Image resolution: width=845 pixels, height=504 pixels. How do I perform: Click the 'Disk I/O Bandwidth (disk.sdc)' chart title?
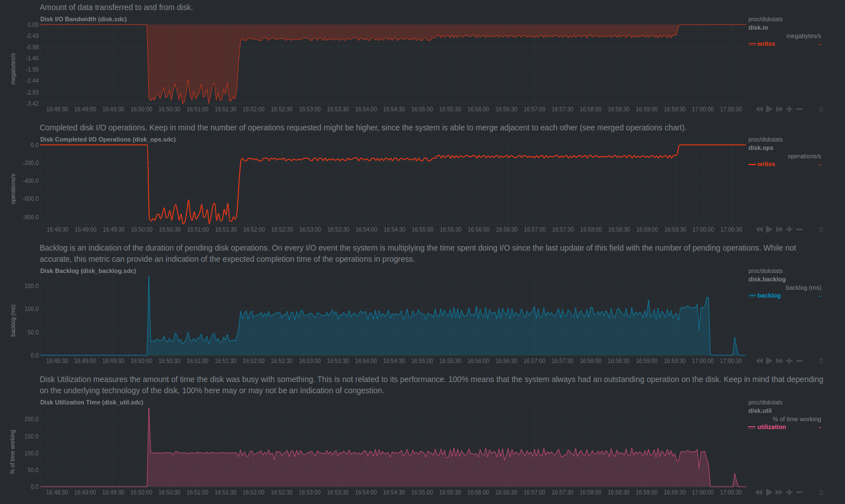(83, 19)
